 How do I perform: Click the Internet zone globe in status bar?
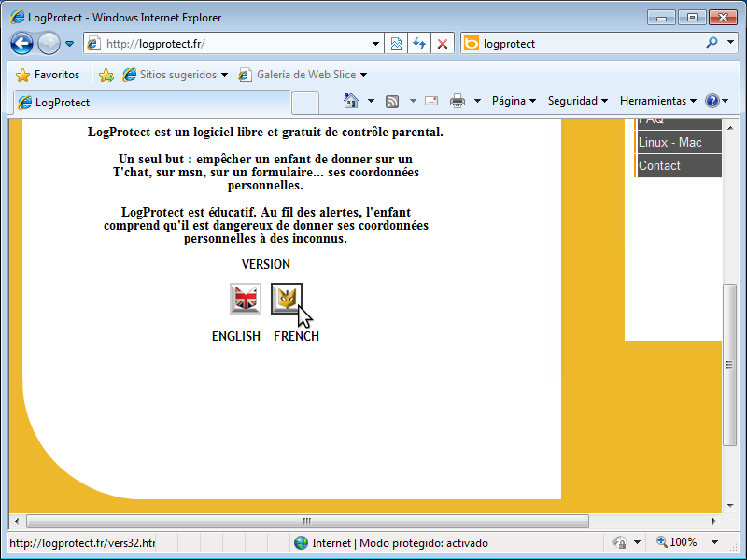tap(301, 543)
